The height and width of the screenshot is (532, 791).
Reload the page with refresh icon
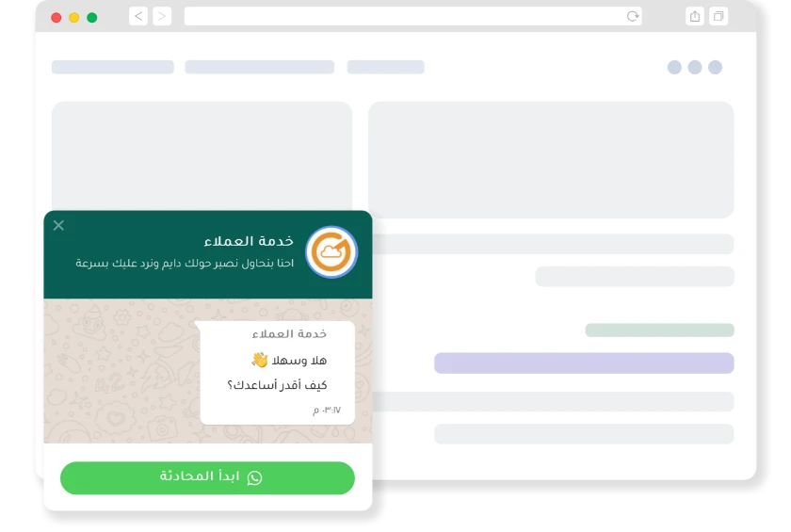click(633, 17)
